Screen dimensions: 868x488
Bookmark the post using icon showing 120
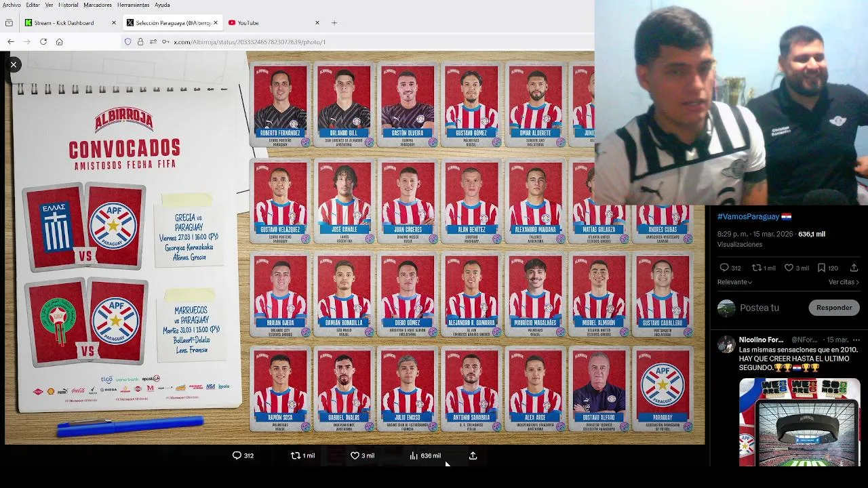point(821,268)
